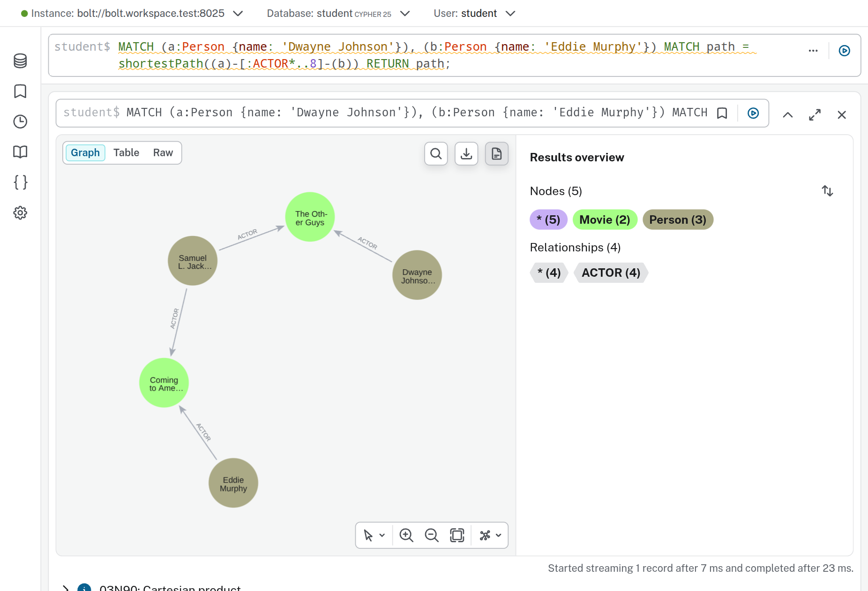Select the Samuel L. Jackson person node
Viewport: 868px width, 591px height.
tap(193, 261)
